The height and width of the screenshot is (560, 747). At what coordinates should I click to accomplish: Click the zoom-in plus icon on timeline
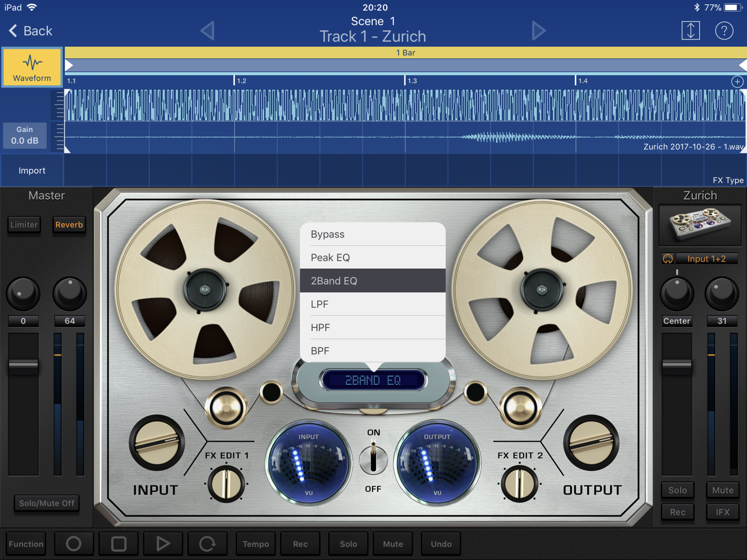pos(737,81)
